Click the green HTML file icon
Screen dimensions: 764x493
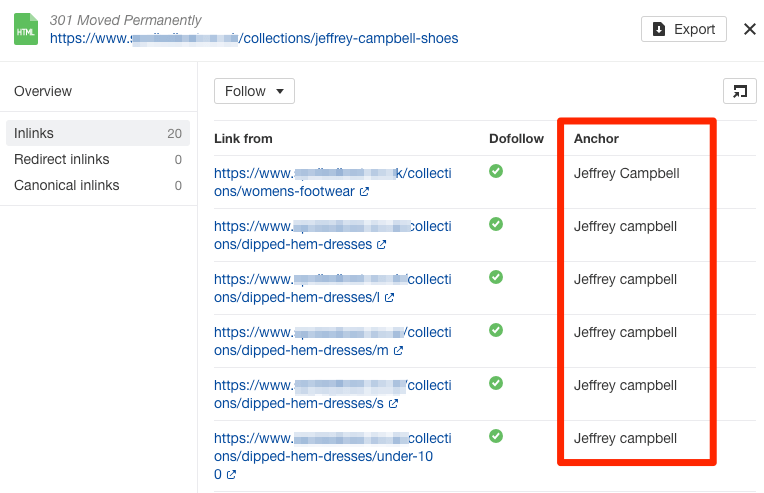pyautogui.click(x=26, y=29)
